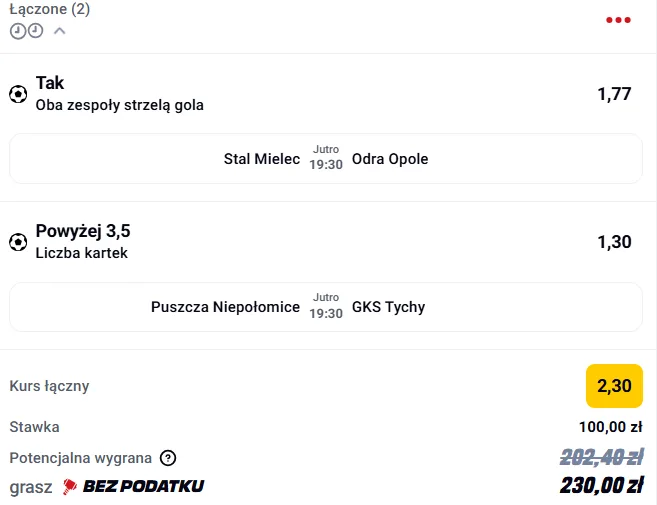The height and width of the screenshot is (505, 657).
Task: Open the Puszcza Niepołomice vs GKS Tychy match card
Action: (x=326, y=307)
